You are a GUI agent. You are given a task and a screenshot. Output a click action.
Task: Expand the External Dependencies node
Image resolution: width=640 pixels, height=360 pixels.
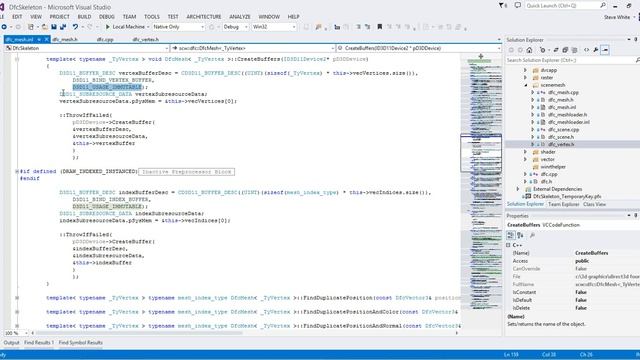[518, 189]
